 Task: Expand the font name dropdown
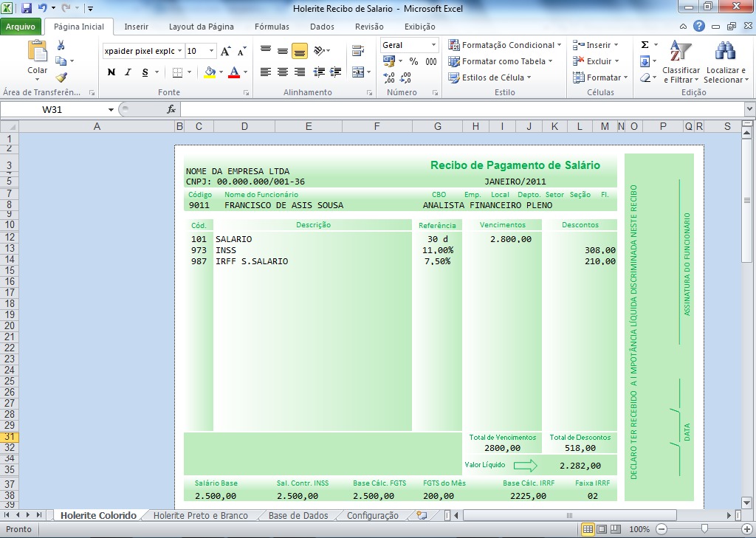pos(180,52)
